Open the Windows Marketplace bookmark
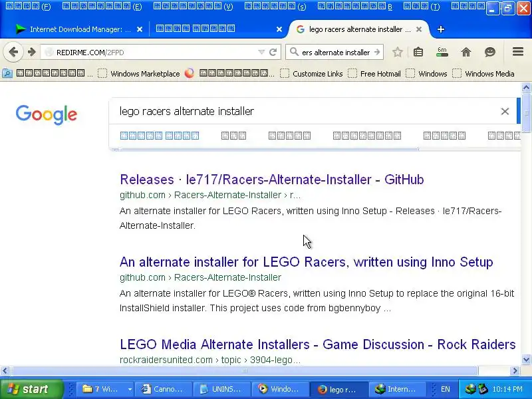532x399 pixels. click(138, 74)
